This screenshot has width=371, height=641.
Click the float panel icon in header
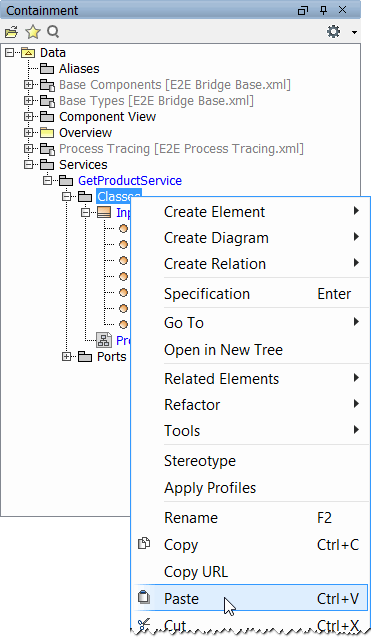(x=303, y=10)
